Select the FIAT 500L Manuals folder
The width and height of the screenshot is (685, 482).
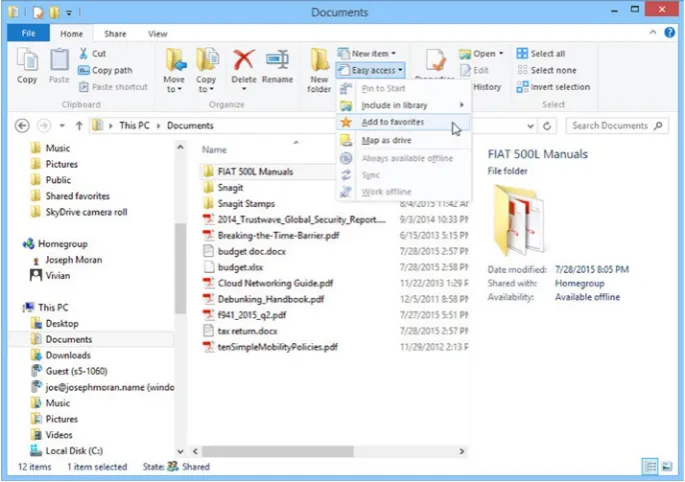pyautogui.click(x=255, y=172)
